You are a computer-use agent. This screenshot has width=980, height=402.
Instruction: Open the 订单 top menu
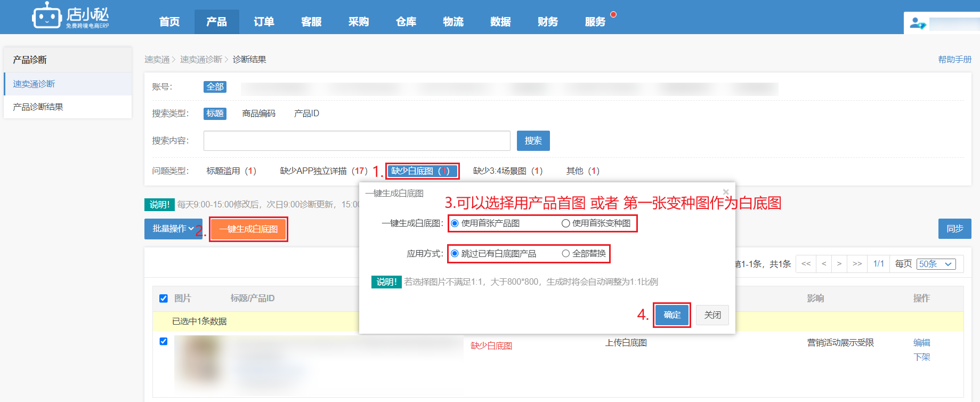click(x=264, y=22)
